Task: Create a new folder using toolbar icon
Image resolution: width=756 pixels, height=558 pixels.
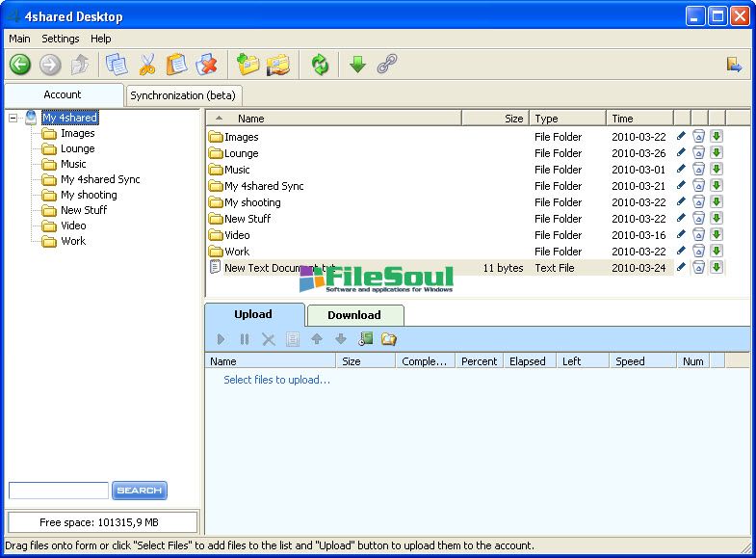Action: (x=248, y=65)
